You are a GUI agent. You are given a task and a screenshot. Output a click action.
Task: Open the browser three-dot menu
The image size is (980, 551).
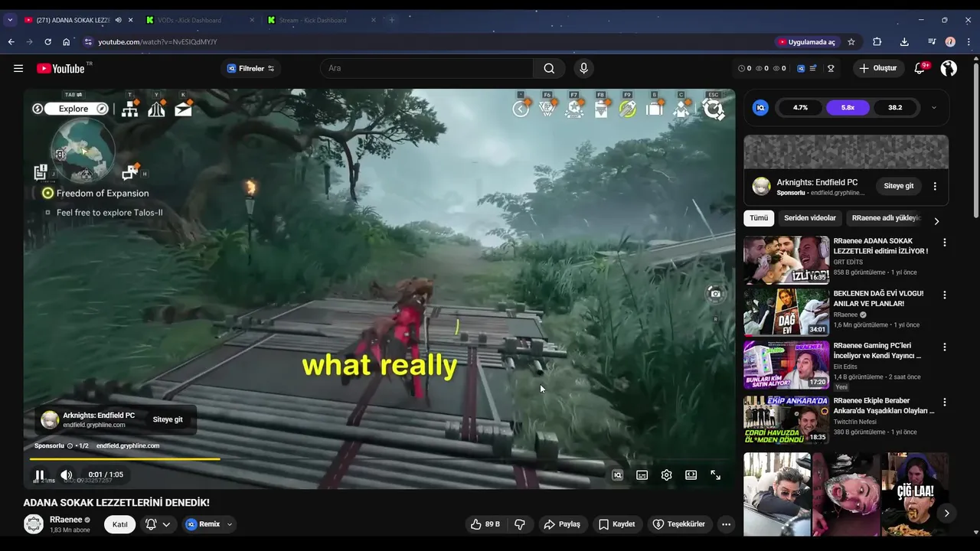pos(969,41)
